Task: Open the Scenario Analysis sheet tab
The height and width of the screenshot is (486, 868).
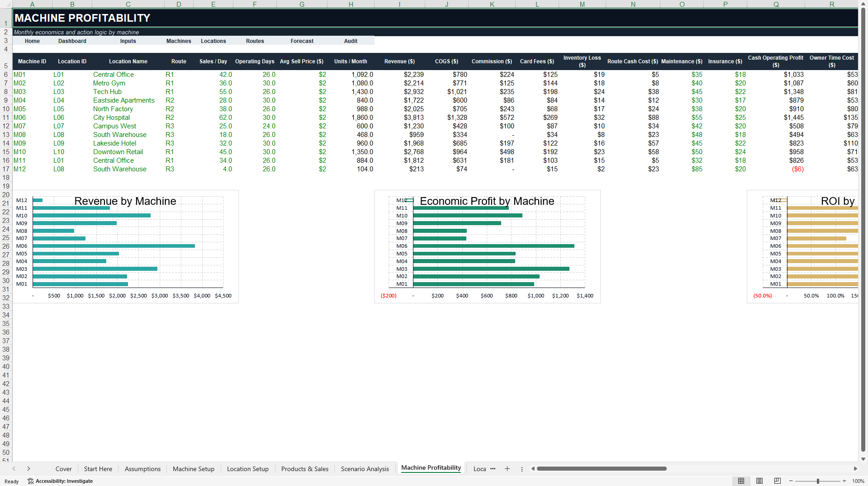Action: (x=365, y=469)
